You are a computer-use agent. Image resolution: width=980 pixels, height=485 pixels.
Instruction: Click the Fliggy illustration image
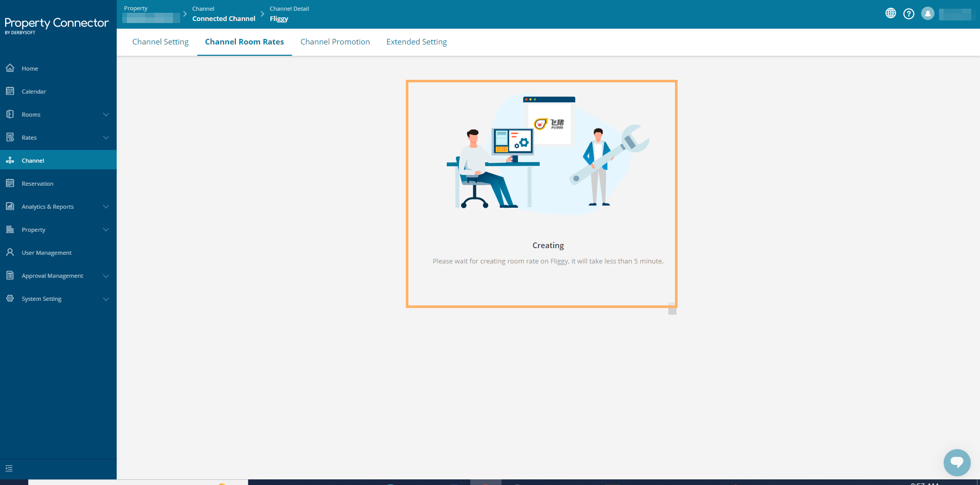pyautogui.click(x=548, y=154)
